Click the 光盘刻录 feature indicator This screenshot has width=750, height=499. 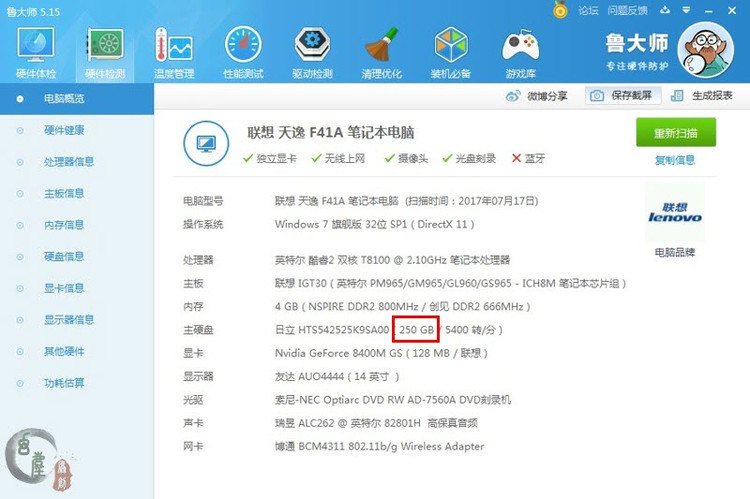click(469, 158)
